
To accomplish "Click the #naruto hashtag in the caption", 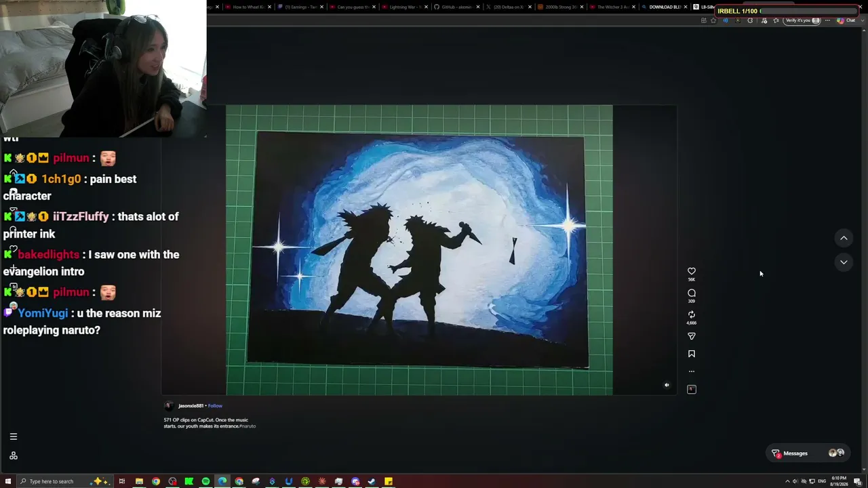I will 248,426.
